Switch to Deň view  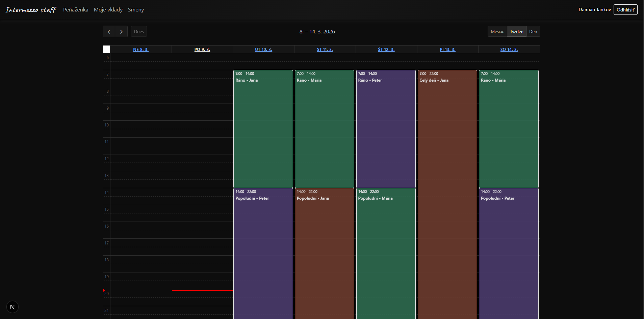coord(533,31)
